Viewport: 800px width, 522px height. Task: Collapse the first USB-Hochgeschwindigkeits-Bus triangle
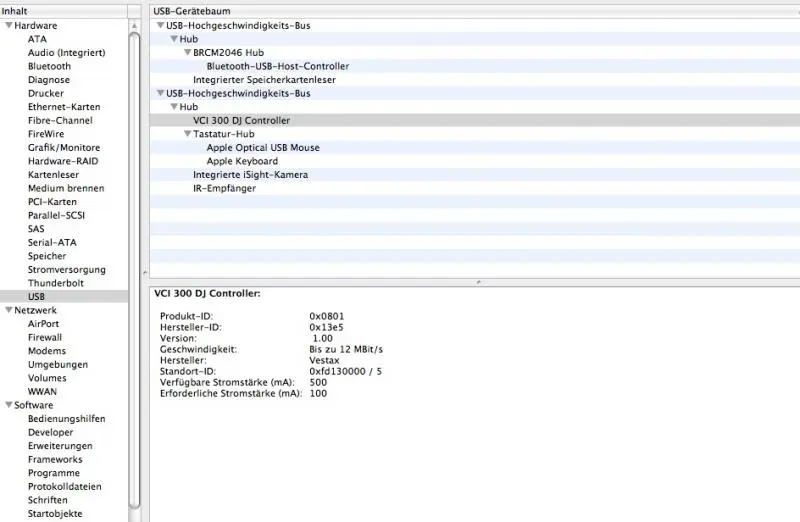tap(160, 26)
